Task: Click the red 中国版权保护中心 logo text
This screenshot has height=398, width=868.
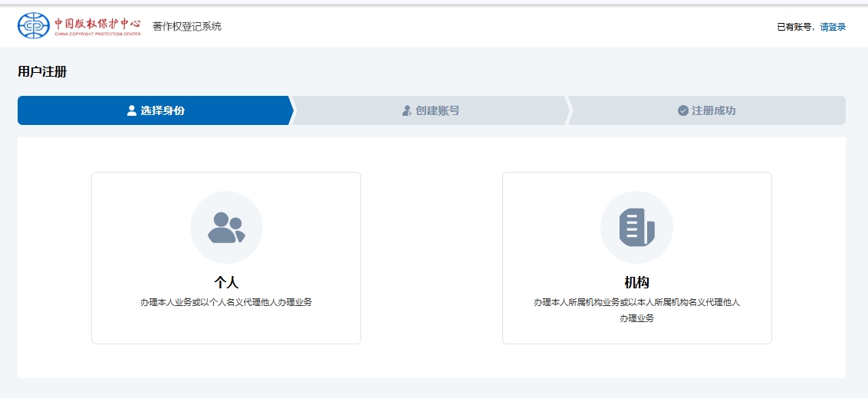Action: coord(97,23)
